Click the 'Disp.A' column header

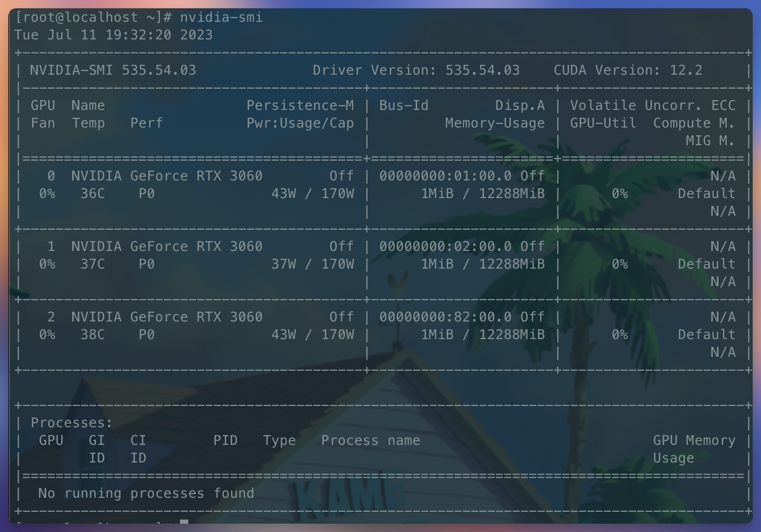coord(520,105)
